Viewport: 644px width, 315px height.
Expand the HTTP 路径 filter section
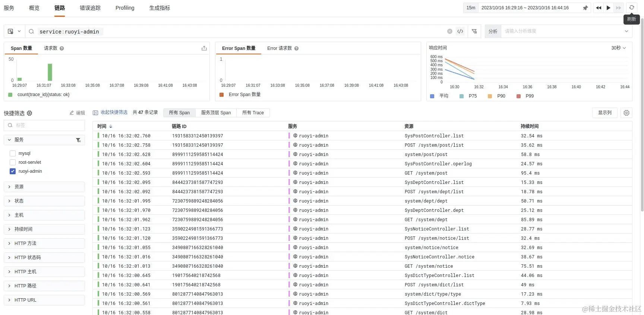[44, 286]
